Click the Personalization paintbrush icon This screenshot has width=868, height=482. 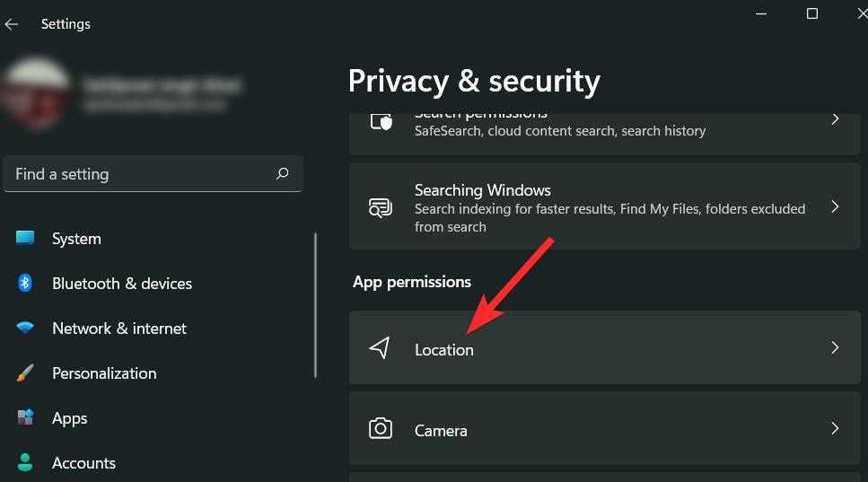[25, 373]
